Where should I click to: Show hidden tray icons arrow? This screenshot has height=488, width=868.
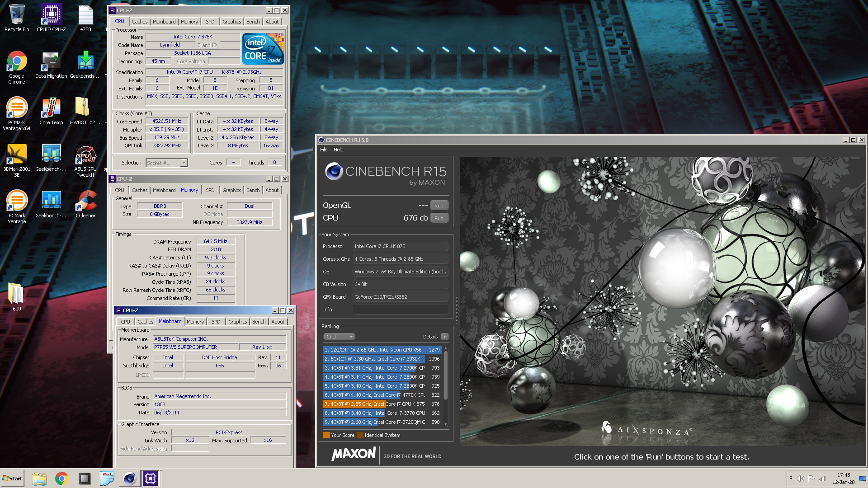click(791, 478)
